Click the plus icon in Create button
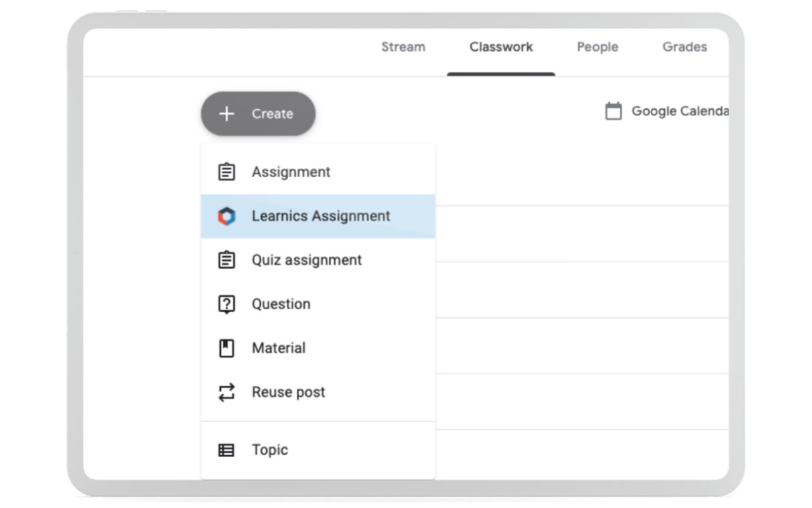The image size is (812, 508). coord(226,114)
